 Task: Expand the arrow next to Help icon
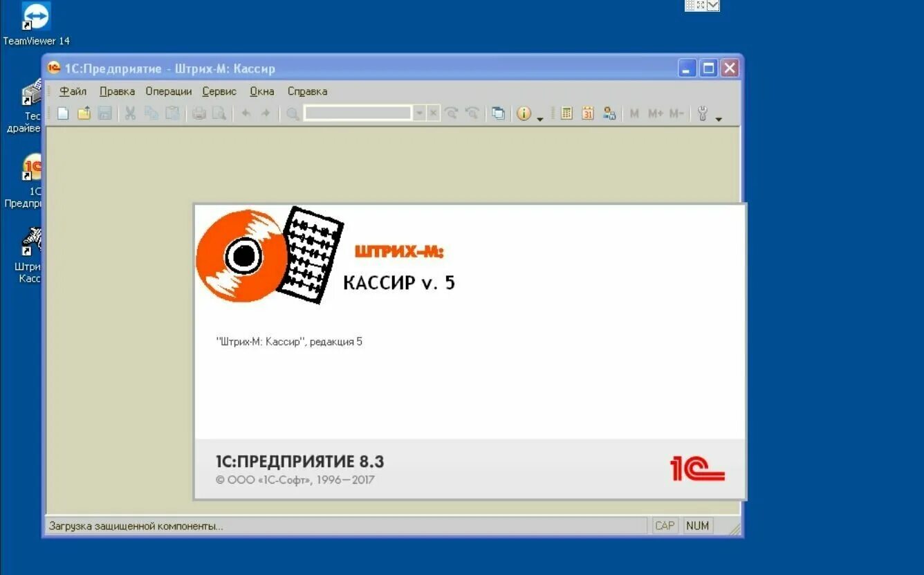539,119
